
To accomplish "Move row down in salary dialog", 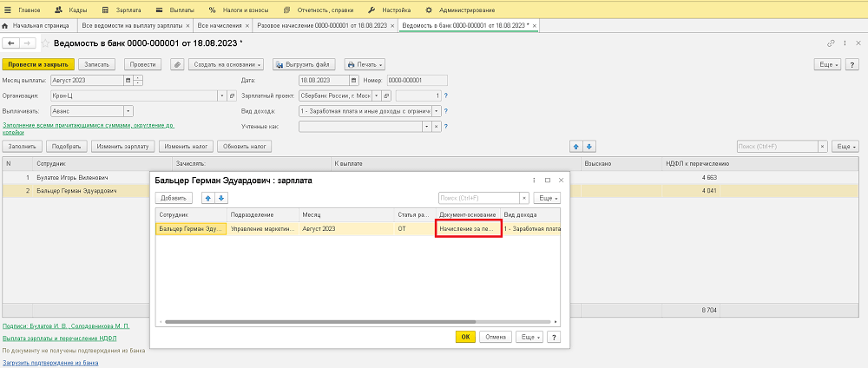I will (x=220, y=198).
